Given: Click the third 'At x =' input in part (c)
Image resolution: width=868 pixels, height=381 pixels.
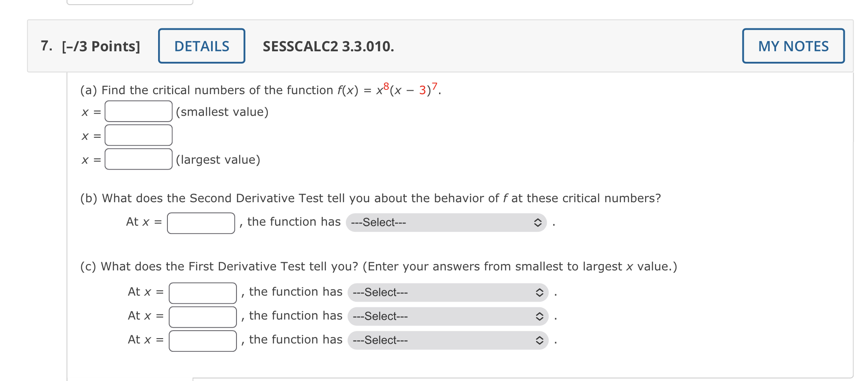Looking at the screenshot, I should point(203,340).
